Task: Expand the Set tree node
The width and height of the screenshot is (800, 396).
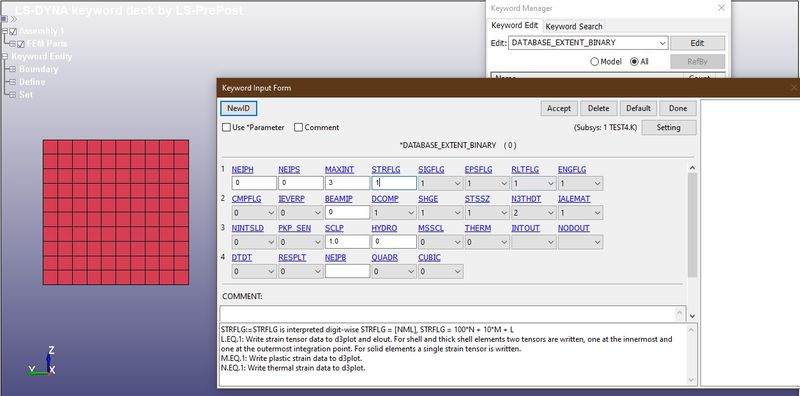Action: click(x=12, y=95)
